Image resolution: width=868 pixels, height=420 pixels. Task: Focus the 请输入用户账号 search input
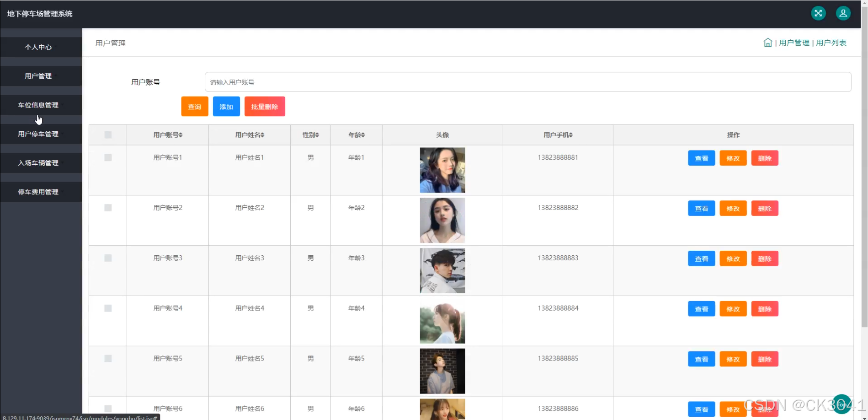point(528,82)
